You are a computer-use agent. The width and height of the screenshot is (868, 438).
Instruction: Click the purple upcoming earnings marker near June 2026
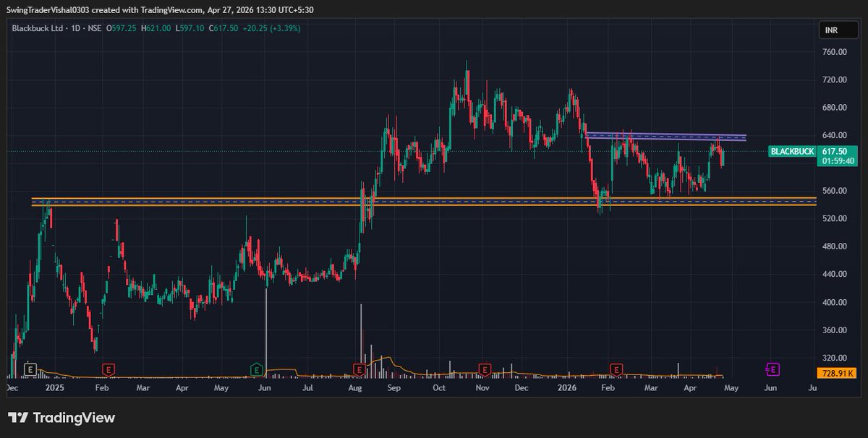coord(773,369)
